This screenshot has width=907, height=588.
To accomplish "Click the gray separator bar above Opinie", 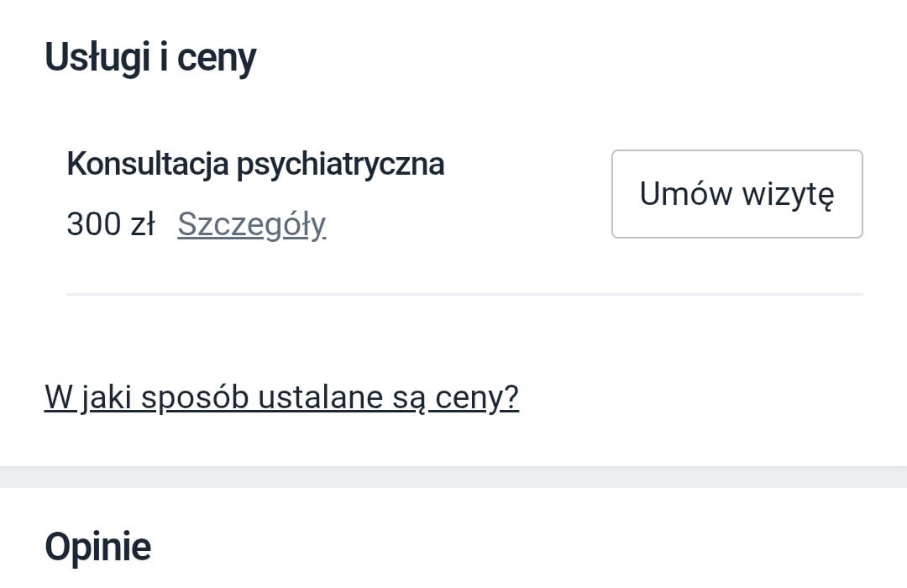I will coord(453,477).
